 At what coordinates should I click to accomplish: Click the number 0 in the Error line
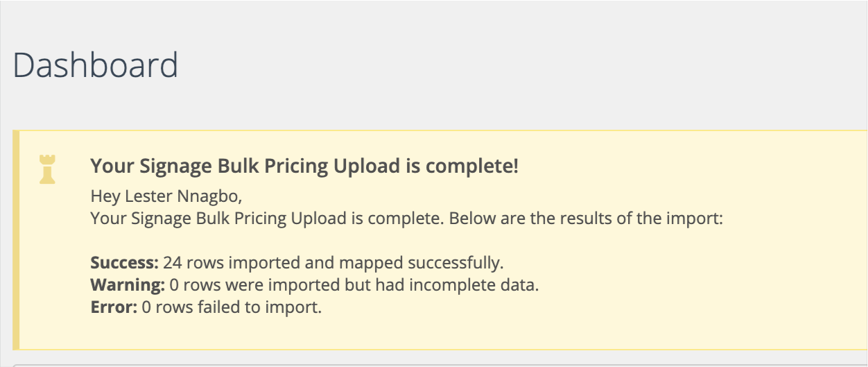(x=146, y=307)
